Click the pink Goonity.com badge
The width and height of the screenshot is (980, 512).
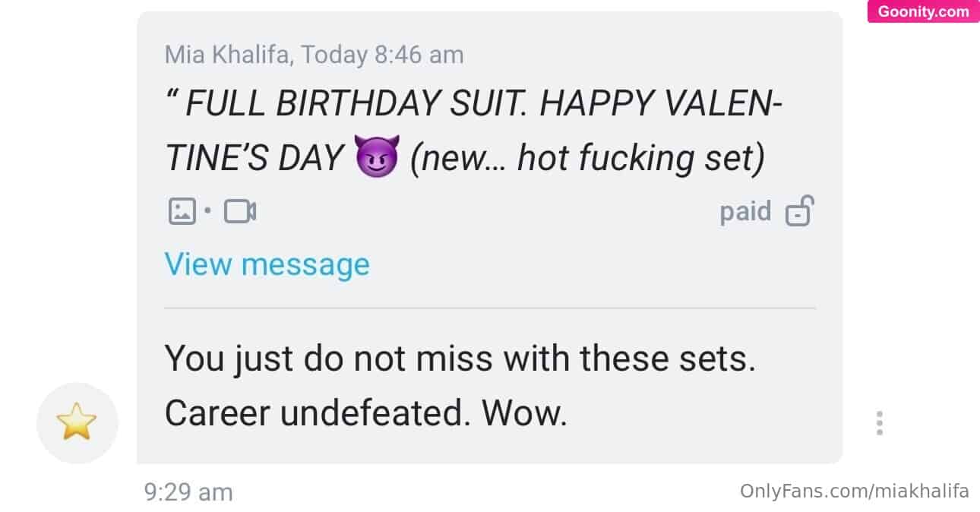tap(923, 11)
